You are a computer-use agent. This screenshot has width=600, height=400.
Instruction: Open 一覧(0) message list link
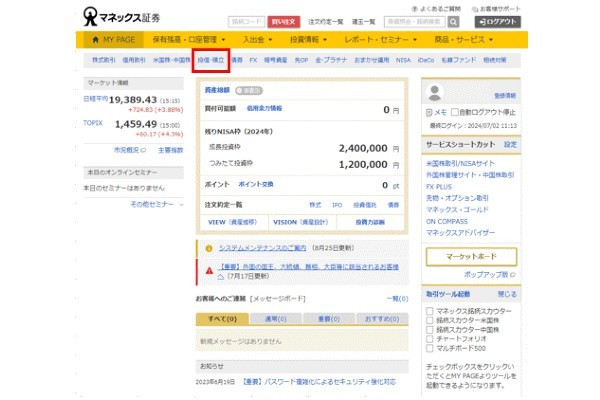pos(397,299)
